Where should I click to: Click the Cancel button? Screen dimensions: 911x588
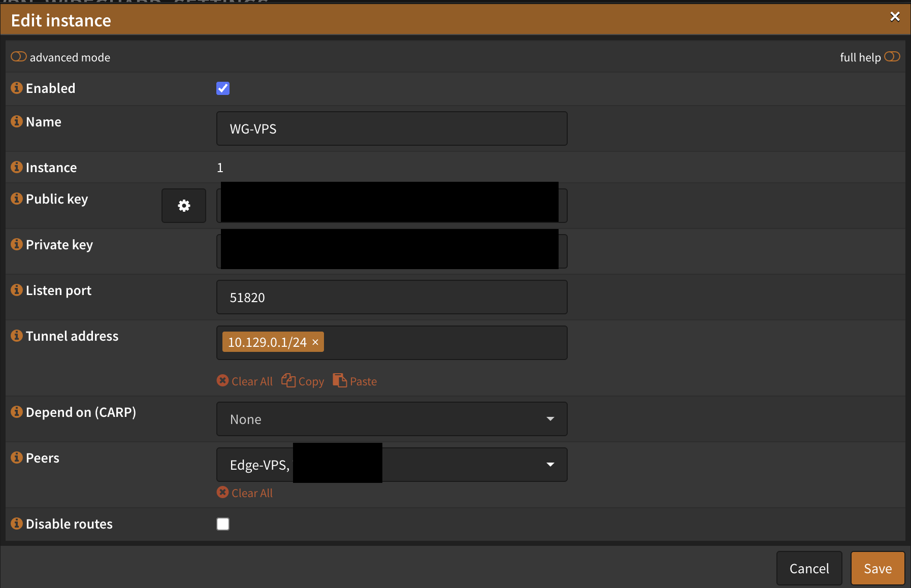pyautogui.click(x=809, y=568)
